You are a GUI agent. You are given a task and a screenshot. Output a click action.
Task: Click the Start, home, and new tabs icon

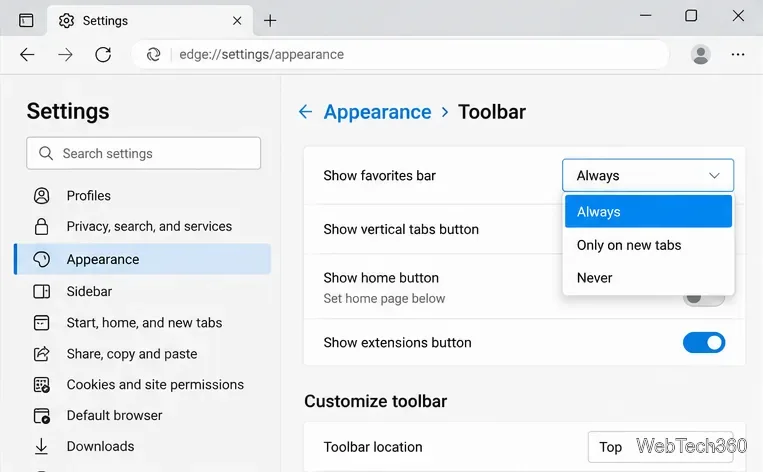coord(41,323)
